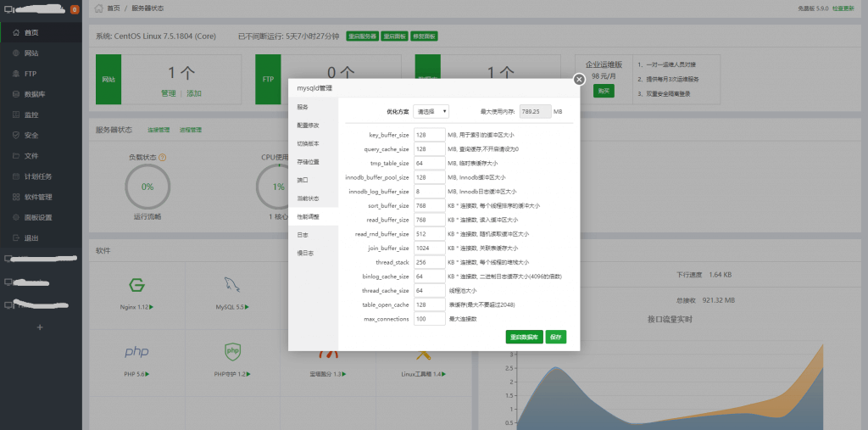
Task: Click the plus icon to add a server
Action: (x=39, y=327)
